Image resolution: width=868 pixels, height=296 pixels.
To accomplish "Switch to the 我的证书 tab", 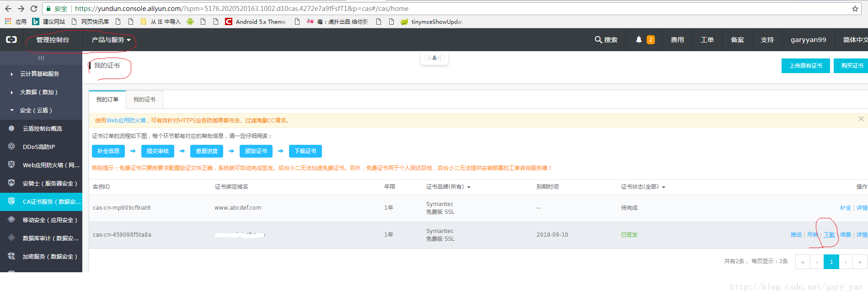I will pos(145,100).
